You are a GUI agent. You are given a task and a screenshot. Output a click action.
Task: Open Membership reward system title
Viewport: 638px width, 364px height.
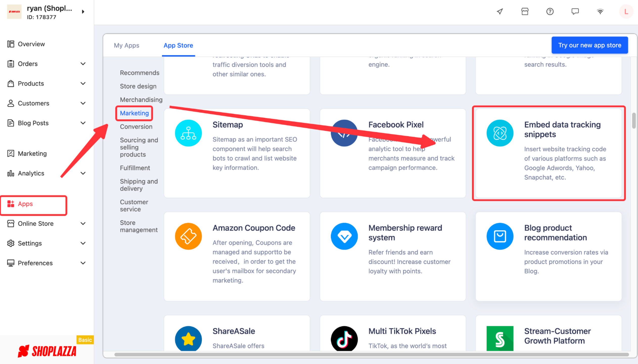(x=405, y=233)
